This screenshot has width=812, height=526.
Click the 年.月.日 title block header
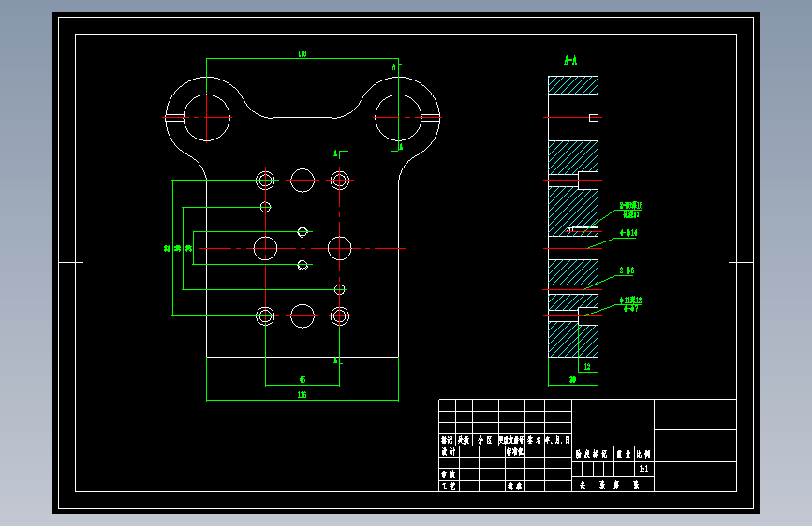pyautogui.click(x=558, y=440)
